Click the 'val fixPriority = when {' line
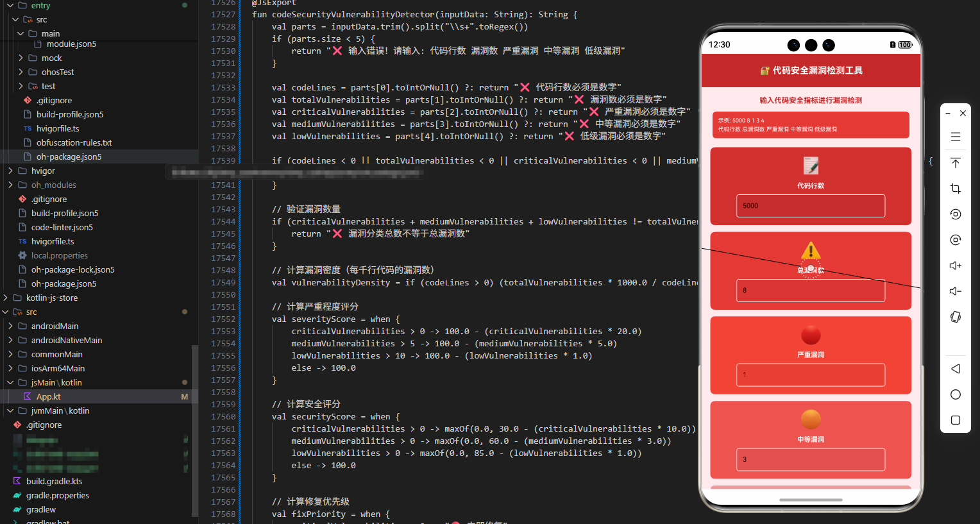Viewport: 980px width, 524px height. coord(330,514)
